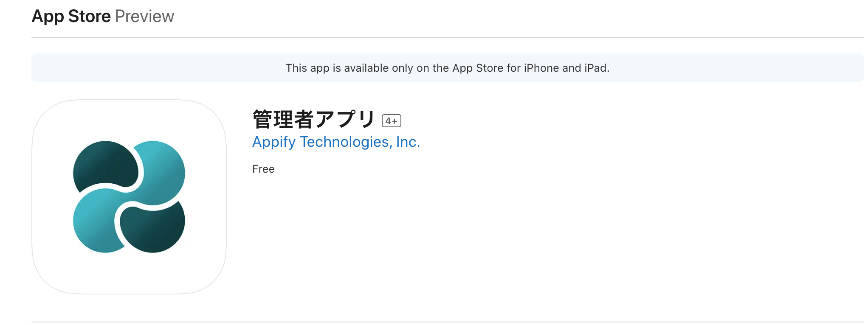The image size is (868, 325).
Task: Click the iPhone and iPad availability banner
Action: click(447, 68)
